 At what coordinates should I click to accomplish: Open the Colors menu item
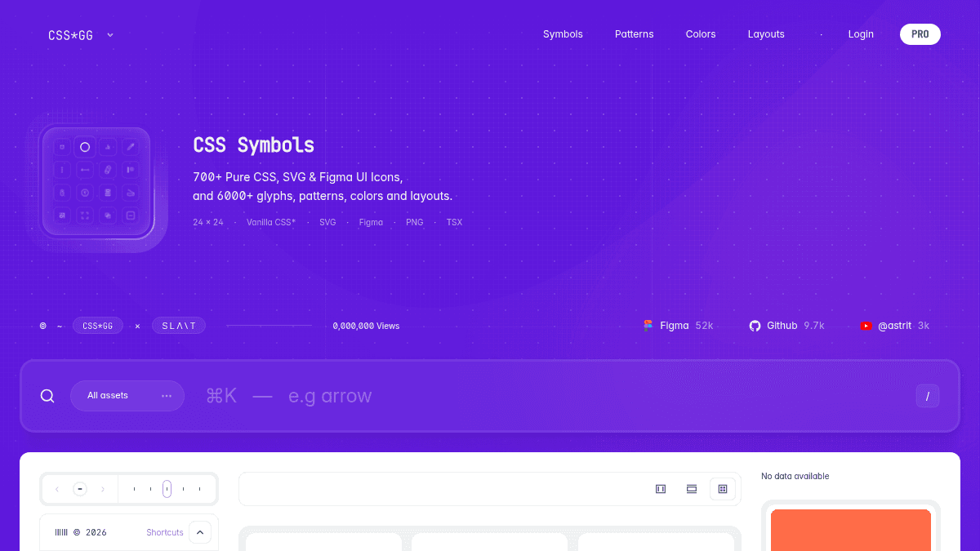(x=701, y=34)
